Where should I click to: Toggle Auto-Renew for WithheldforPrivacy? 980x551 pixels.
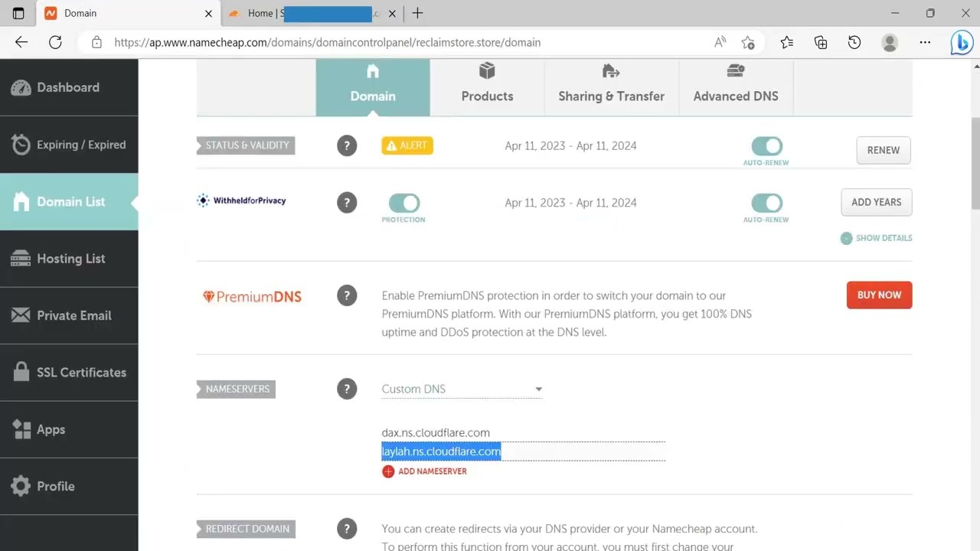pyautogui.click(x=766, y=203)
